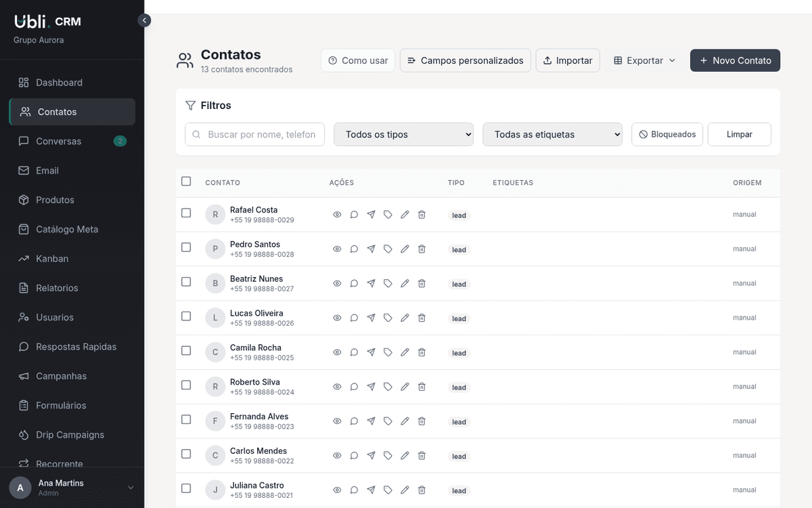Viewport: 812px width, 508px height.
Task: Sort by the Contato column header
Action: click(223, 183)
